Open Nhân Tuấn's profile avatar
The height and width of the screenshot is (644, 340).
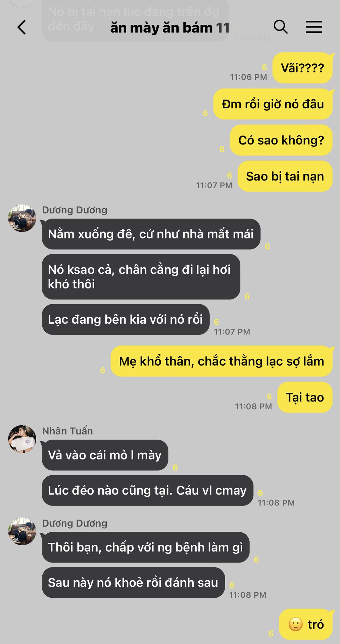pos(22,439)
